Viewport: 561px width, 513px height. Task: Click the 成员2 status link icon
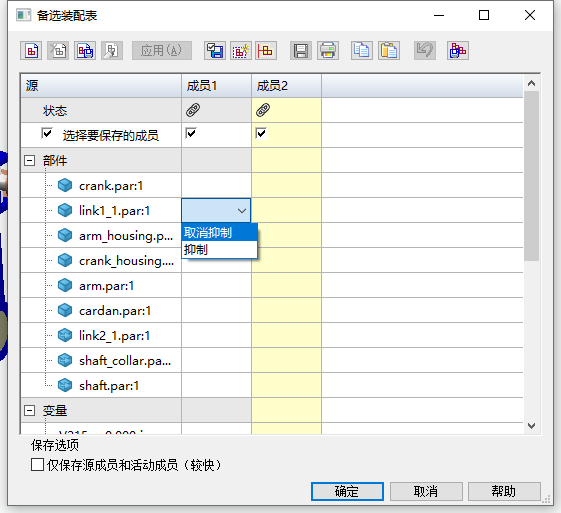pyautogui.click(x=263, y=110)
